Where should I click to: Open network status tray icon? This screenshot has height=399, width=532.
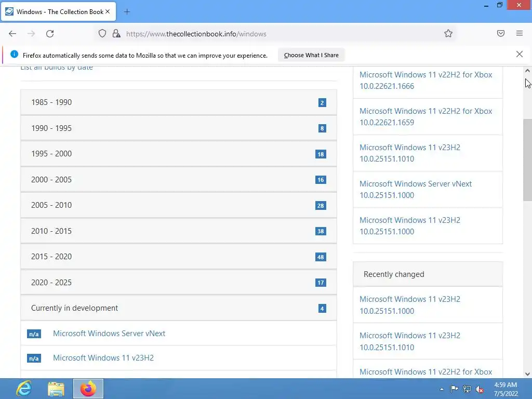467,389
